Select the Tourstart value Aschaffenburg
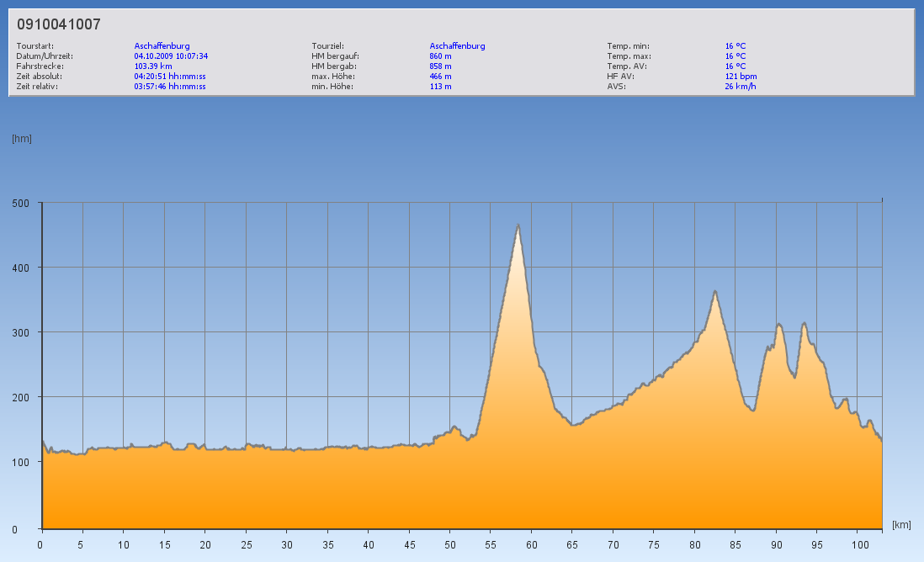The image size is (924, 562). click(162, 46)
